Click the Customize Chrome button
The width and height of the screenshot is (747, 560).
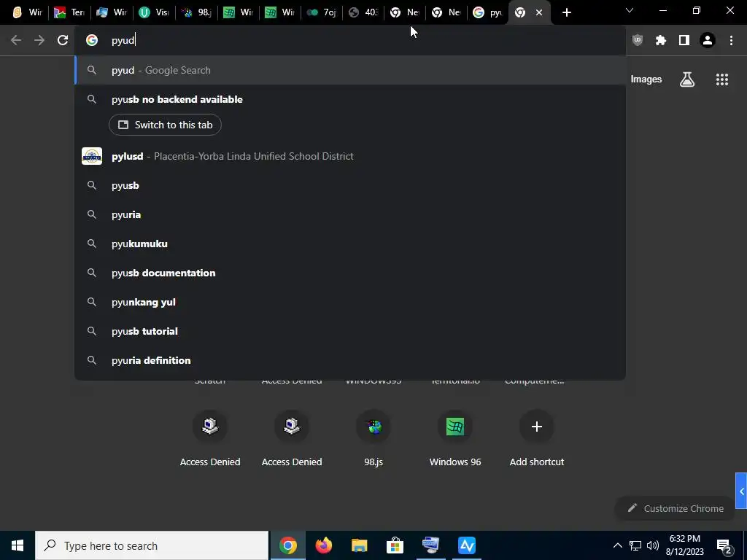tap(676, 508)
